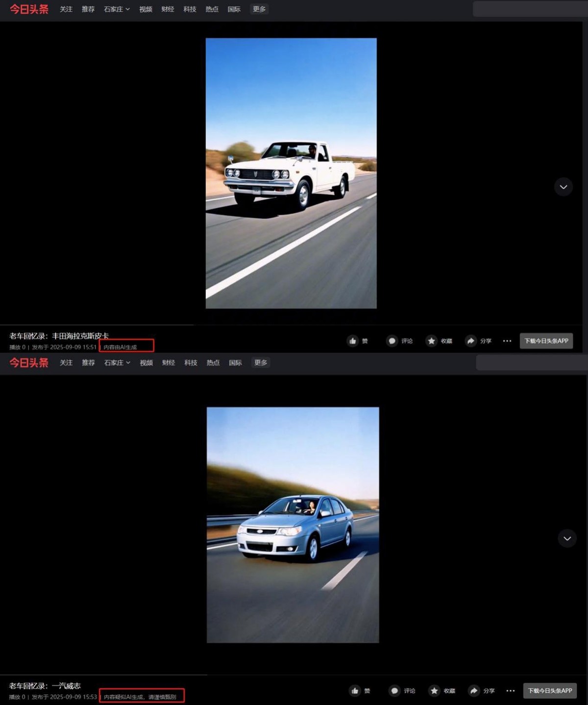The image size is (588, 705).
Task: Click the 内容疑似AI生成，请谨慎甄别 label
Action: tap(140, 697)
